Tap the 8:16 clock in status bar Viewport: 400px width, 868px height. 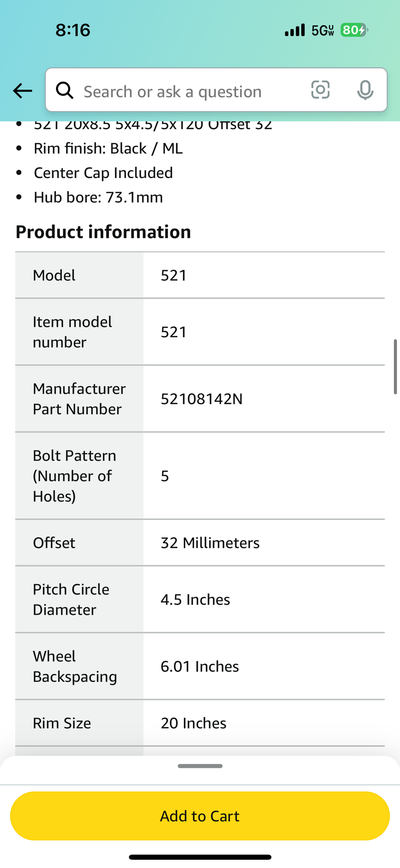coord(73,30)
